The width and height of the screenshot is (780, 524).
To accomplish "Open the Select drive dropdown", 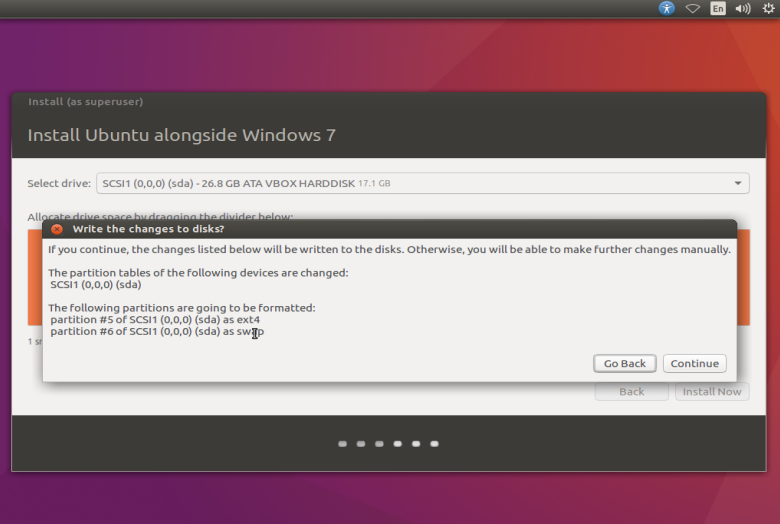I will [x=422, y=183].
